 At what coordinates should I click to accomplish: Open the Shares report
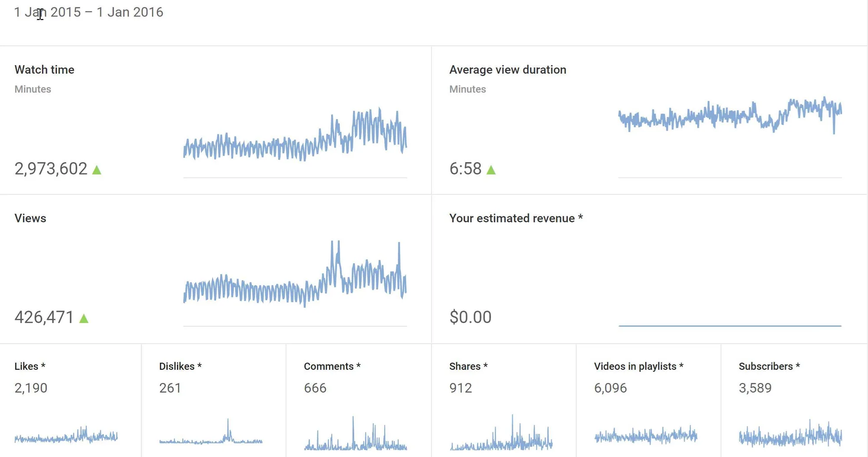point(468,366)
